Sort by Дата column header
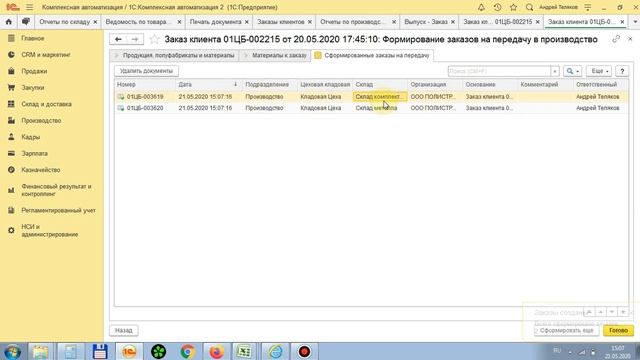 (x=208, y=84)
